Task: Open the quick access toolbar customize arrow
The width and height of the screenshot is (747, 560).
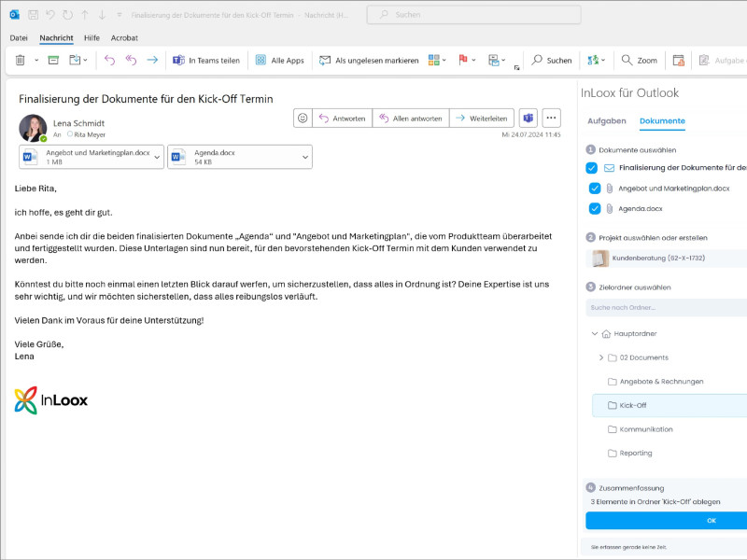Action: click(120, 15)
